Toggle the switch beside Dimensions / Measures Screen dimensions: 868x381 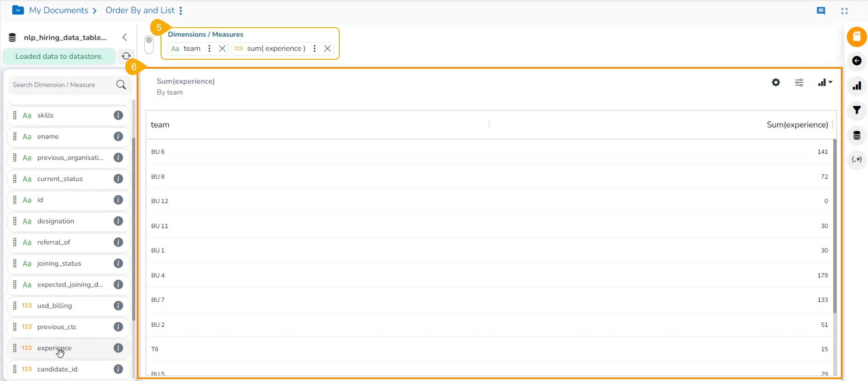pos(149,44)
